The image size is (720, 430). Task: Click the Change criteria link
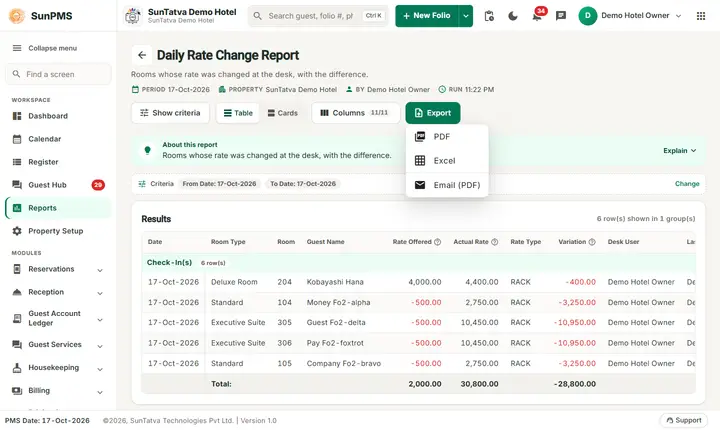point(687,184)
